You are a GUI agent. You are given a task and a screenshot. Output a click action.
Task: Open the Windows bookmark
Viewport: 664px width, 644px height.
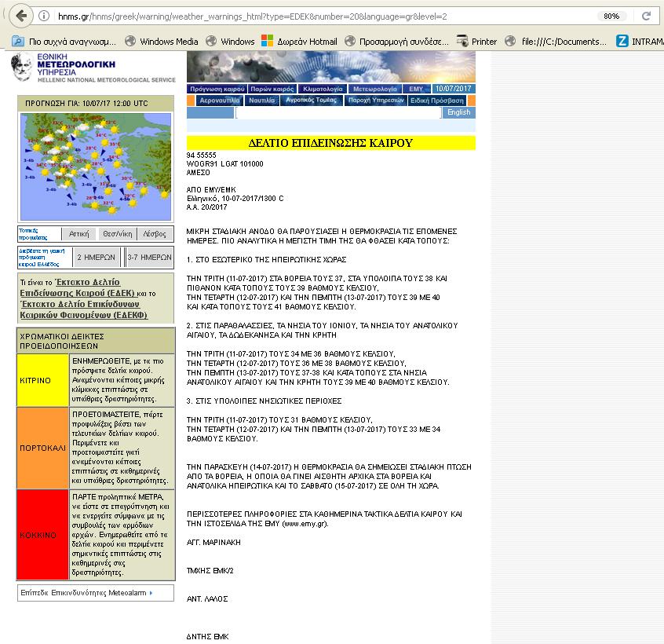pos(231,42)
